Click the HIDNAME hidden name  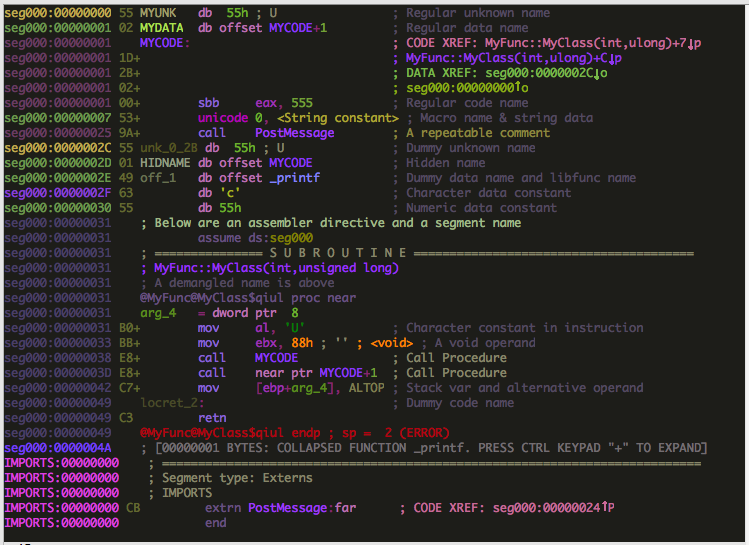(x=165, y=163)
